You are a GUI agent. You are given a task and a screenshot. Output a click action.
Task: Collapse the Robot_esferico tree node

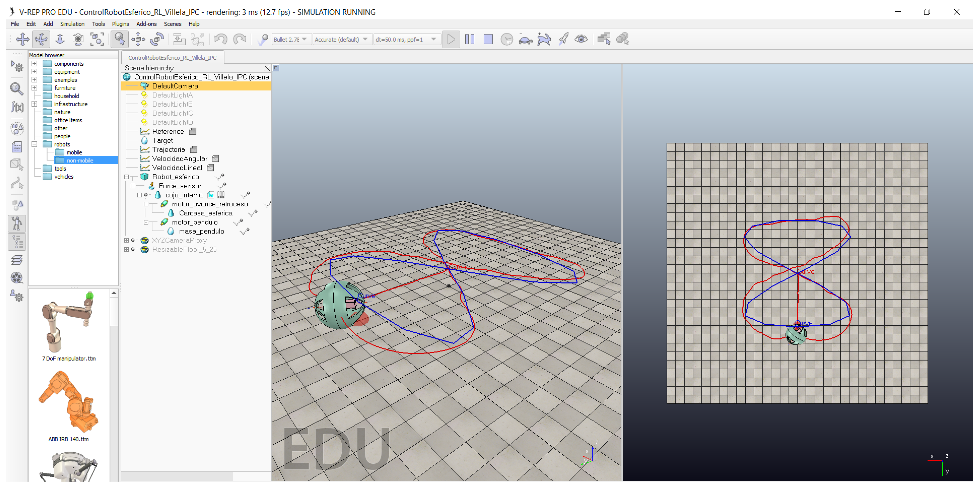(x=127, y=177)
